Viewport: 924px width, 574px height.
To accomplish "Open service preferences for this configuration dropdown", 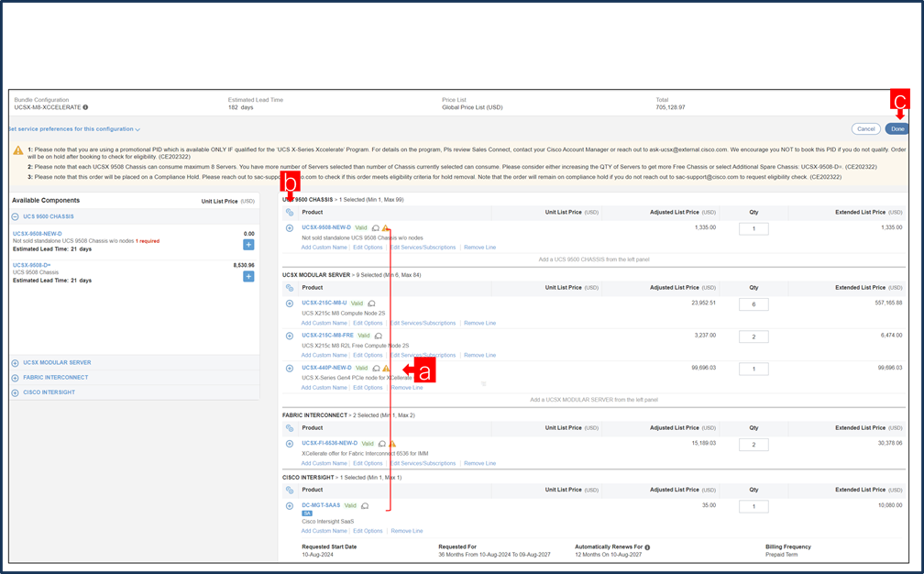I will 74,129.
